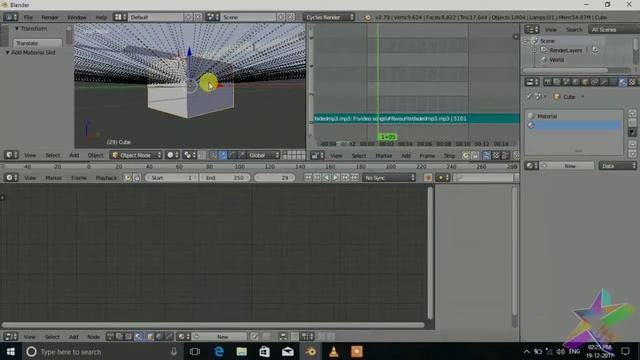Click the Scene name field in header
This screenshot has width=640, height=360.
[248, 17]
